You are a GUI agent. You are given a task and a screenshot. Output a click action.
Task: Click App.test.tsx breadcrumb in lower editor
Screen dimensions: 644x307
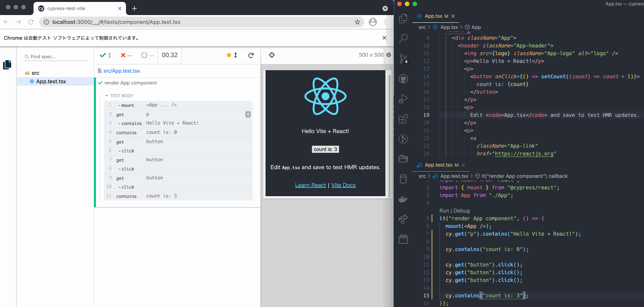tap(454, 176)
